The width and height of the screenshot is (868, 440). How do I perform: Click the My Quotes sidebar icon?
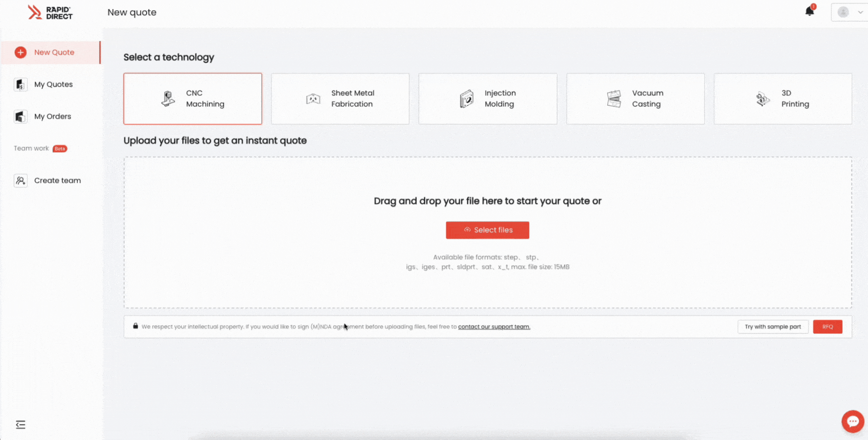(x=20, y=84)
